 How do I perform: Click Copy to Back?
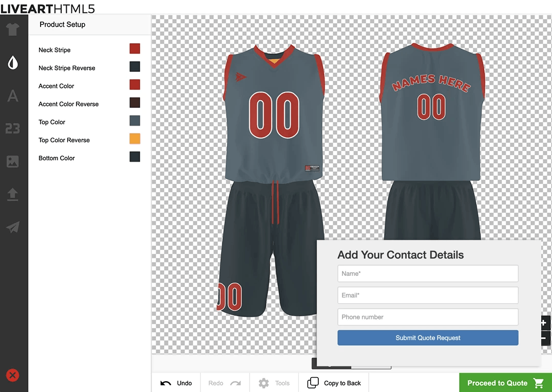pyautogui.click(x=334, y=383)
